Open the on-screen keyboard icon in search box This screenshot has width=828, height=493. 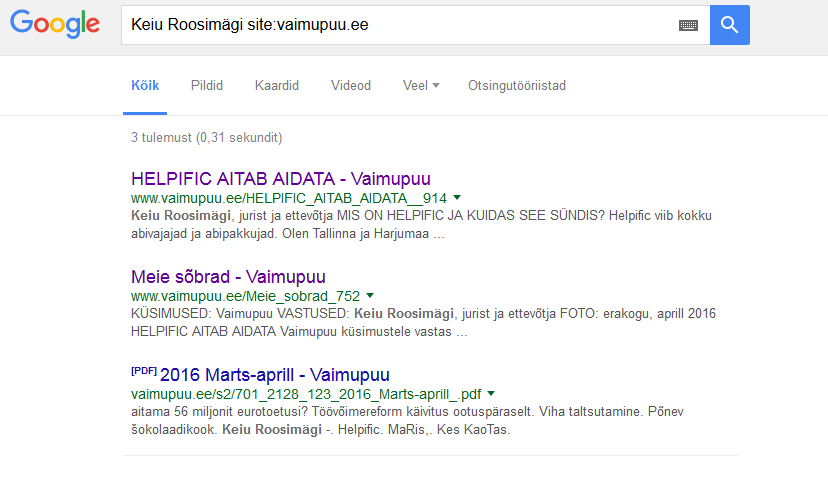688,25
